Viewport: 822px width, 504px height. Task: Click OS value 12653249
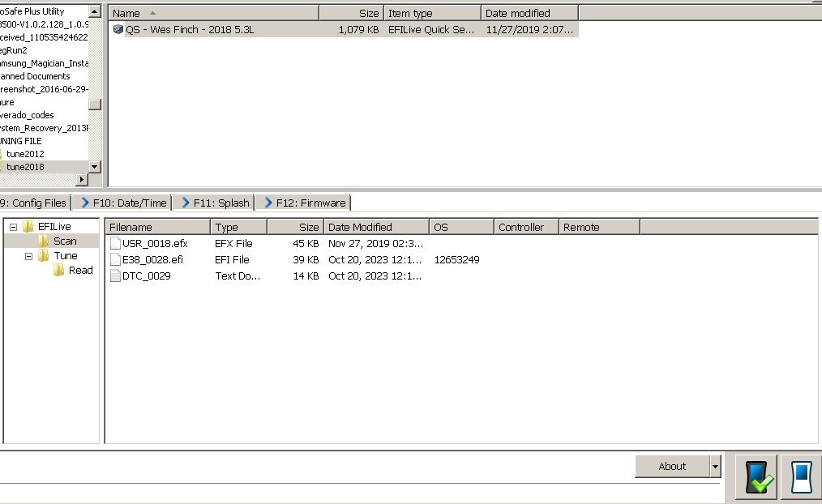[x=456, y=260]
